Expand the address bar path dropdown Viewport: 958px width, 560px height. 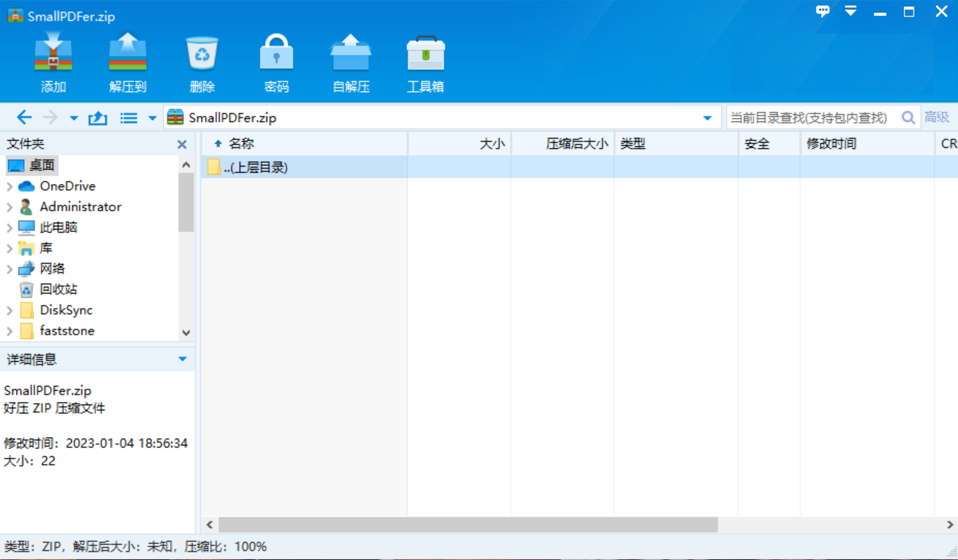[x=707, y=118]
